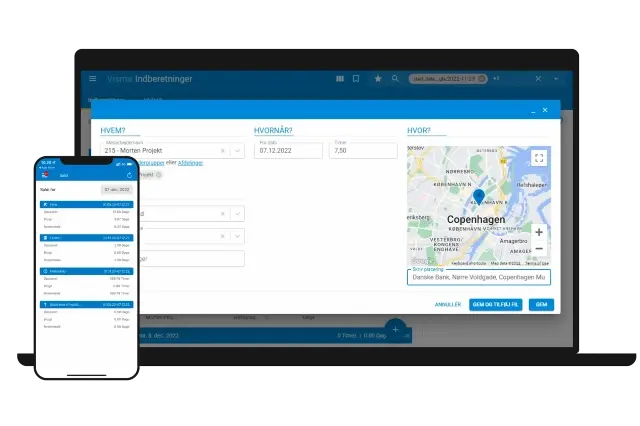The width and height of the screenshot is (640, 426).
Task: Open the column view icon in top bar
Action: click(x=340, y=78)
